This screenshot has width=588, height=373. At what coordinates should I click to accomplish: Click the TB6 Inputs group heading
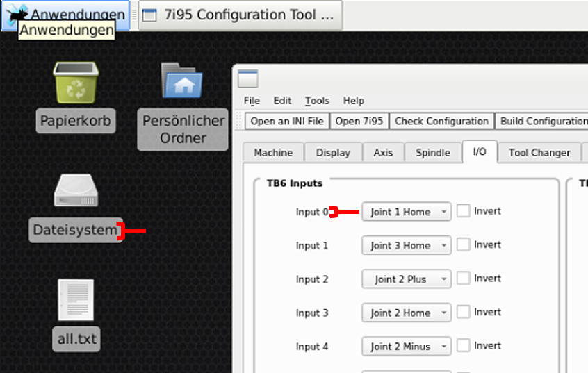[295, 183]
